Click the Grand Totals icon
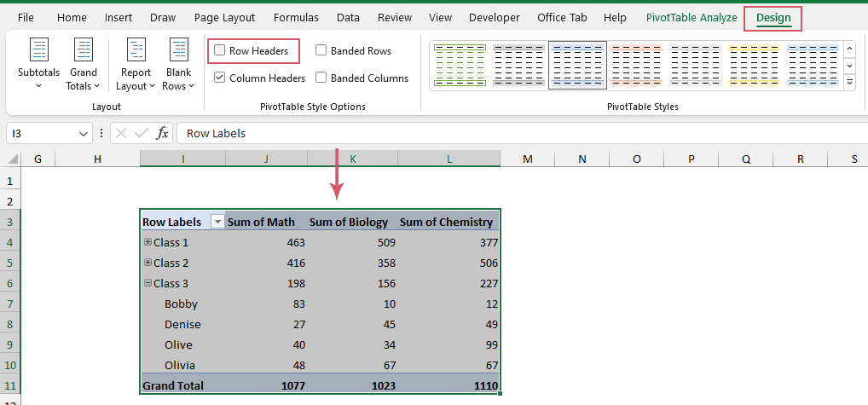This screenshot has width=868, height=405. point(83,51)
